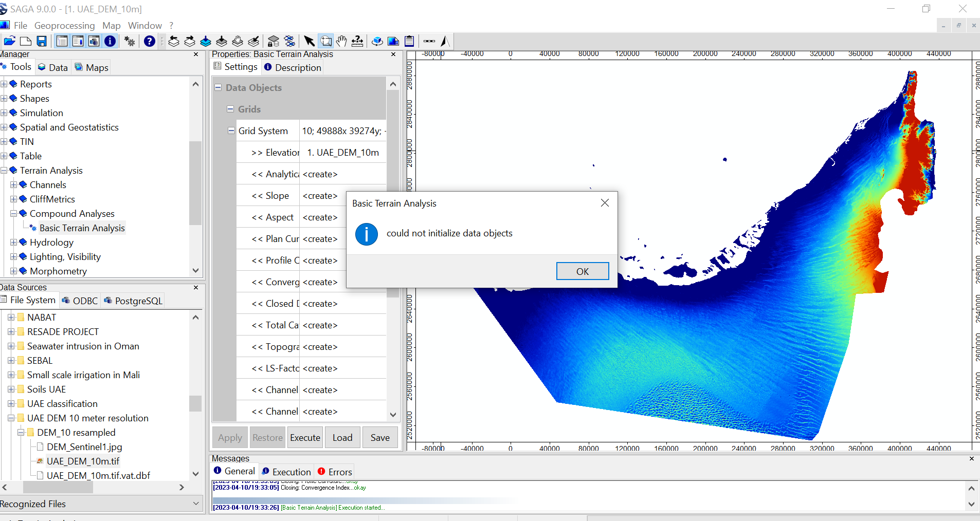Switch to the Maps tab in Manager
Screen dimensions: 980x521
click(92, 67)
